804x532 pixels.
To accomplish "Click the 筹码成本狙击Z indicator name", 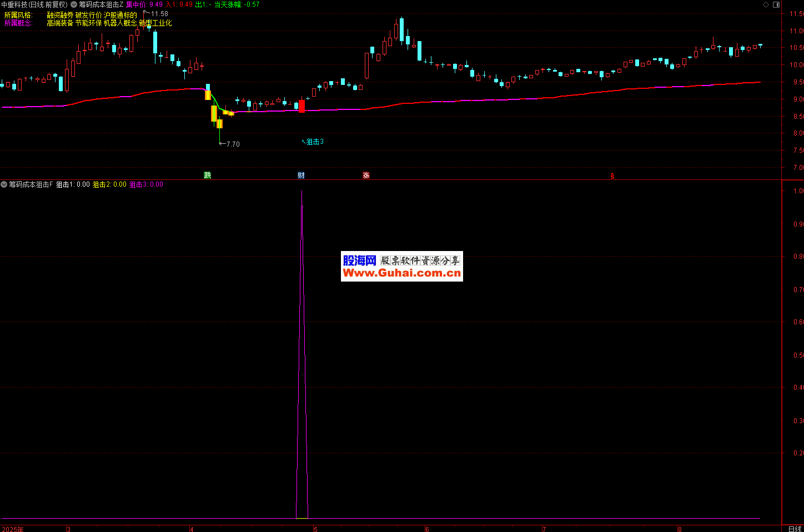I will click(101, 4).
